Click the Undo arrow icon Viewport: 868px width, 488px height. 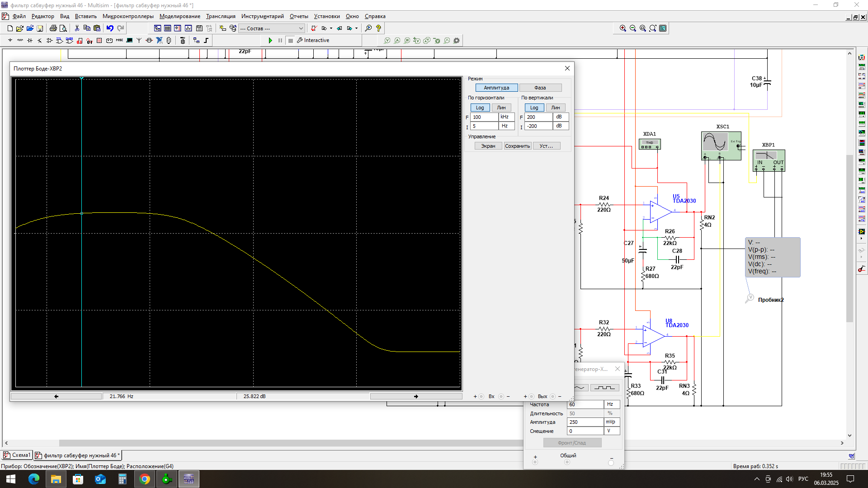click(x=110, y=28)
